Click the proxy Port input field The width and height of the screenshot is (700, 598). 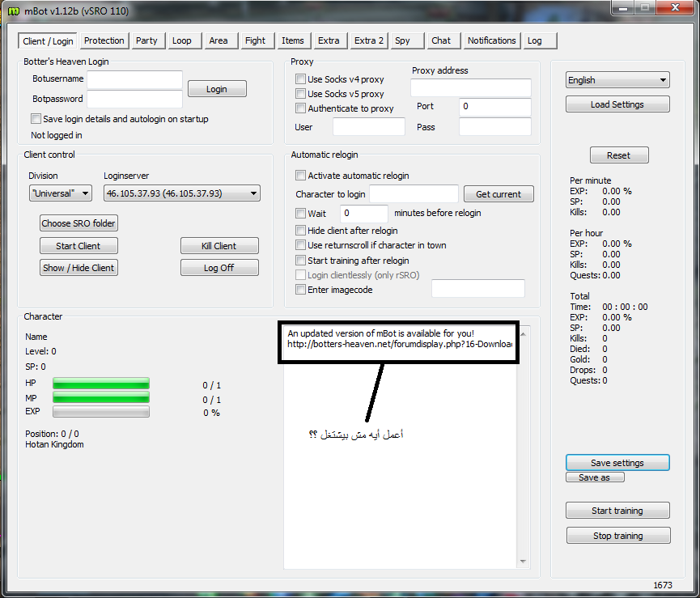pyautogui.click(x=494, y=107)
